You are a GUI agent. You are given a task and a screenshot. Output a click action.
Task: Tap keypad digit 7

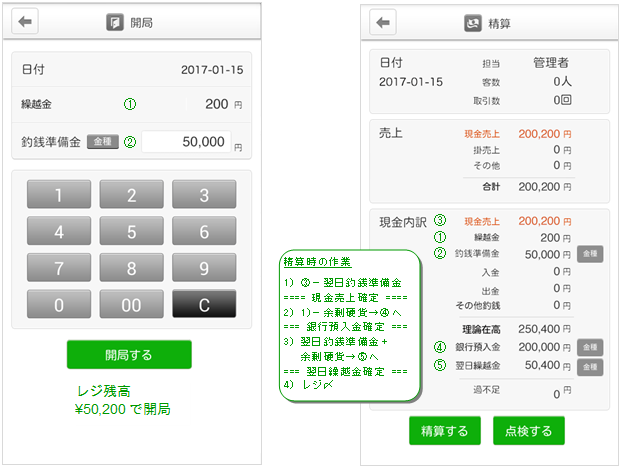59,267
